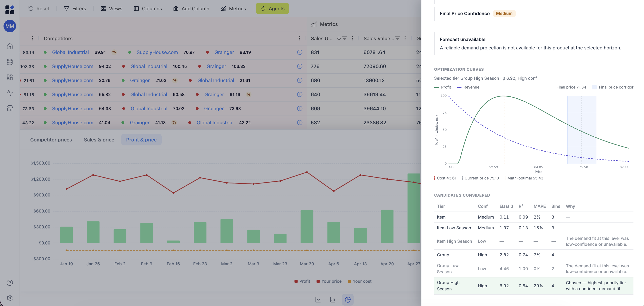
Task: Select the Profit & price tab
Action: pos(141,140)
